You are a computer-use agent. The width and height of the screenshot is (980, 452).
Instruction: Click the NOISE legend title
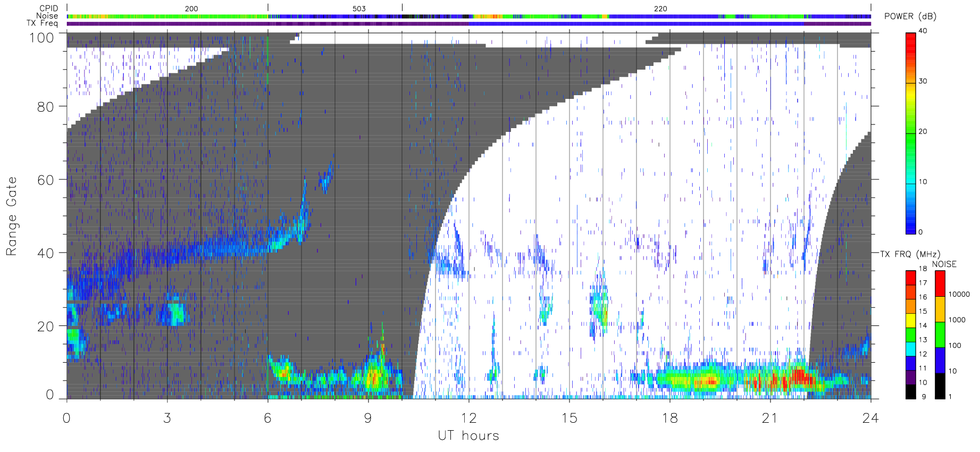(944, 264)
